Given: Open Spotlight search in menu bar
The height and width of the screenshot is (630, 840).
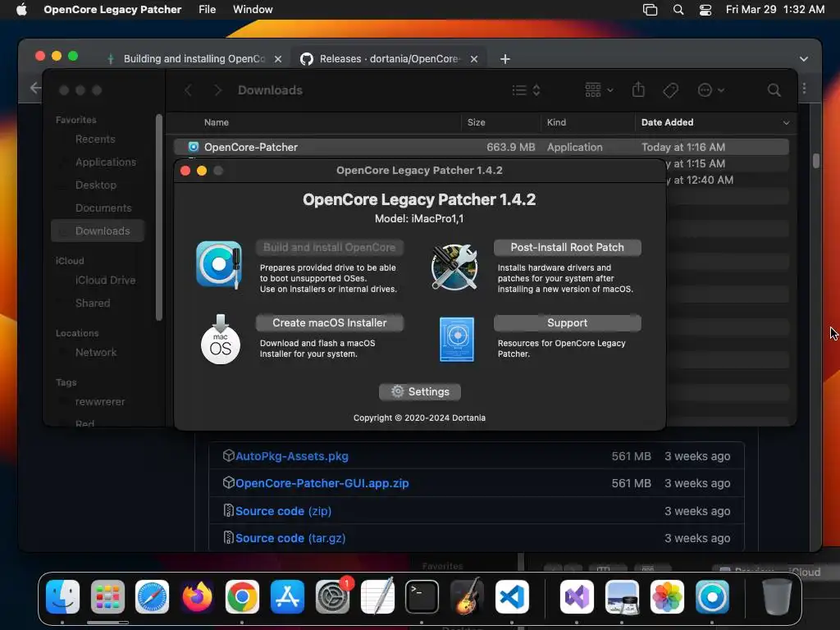Looking at the screenshot, I should pos(678,10).
